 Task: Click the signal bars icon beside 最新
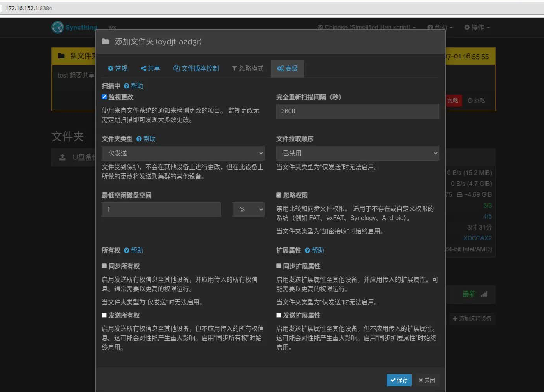click(x=484, y=294)
